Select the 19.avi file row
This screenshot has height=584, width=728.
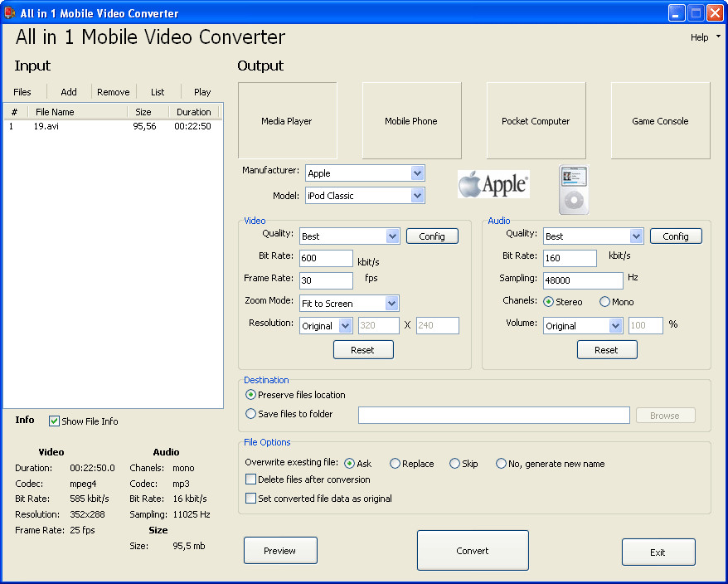(x=114, y=126)
